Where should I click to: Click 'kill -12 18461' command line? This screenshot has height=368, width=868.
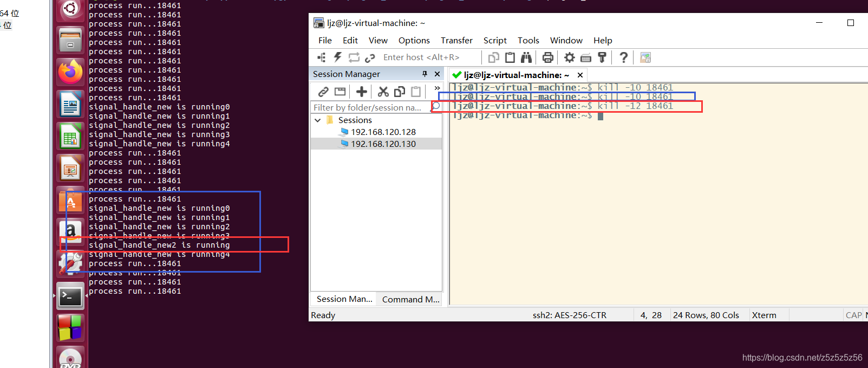tap(635, 106)
